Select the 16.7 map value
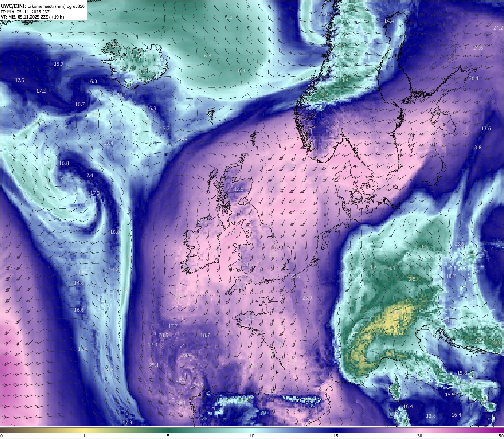The height and width of the screenshot is (439, 504). pyautogui.click(x=80, y=104)
